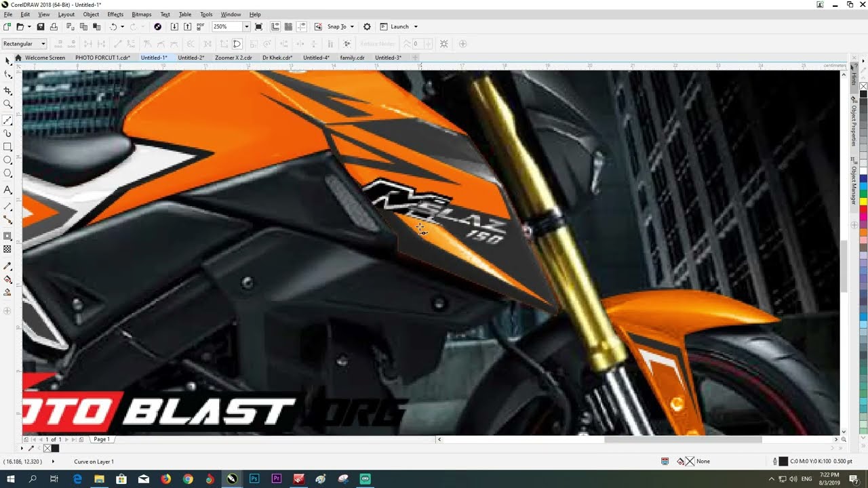The image size is (868, 488).
Task: Expand the Snap To dropdown
Action: 352,26
